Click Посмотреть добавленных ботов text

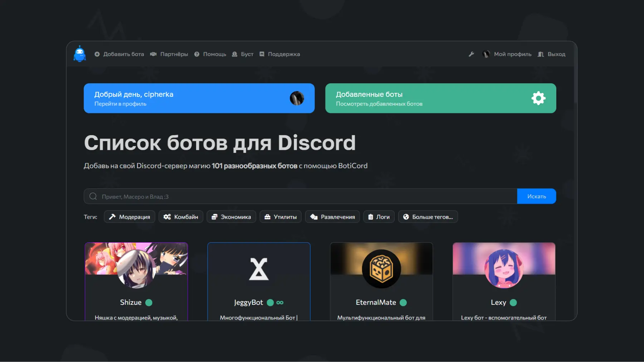379,104
